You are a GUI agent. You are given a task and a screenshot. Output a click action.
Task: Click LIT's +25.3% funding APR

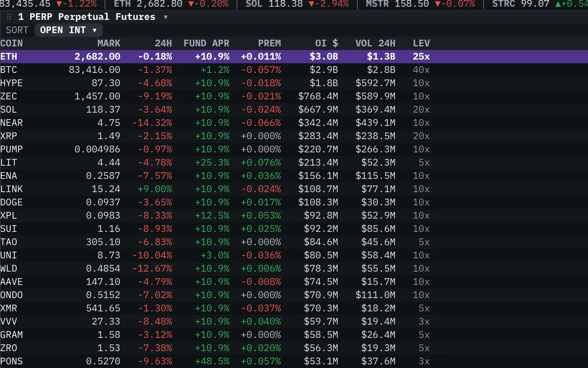tap(212, 162)
